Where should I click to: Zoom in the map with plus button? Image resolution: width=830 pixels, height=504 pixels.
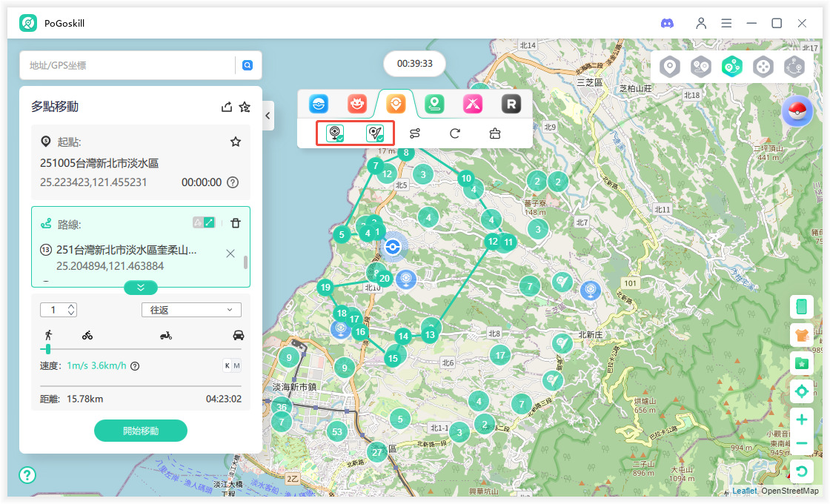801,420
